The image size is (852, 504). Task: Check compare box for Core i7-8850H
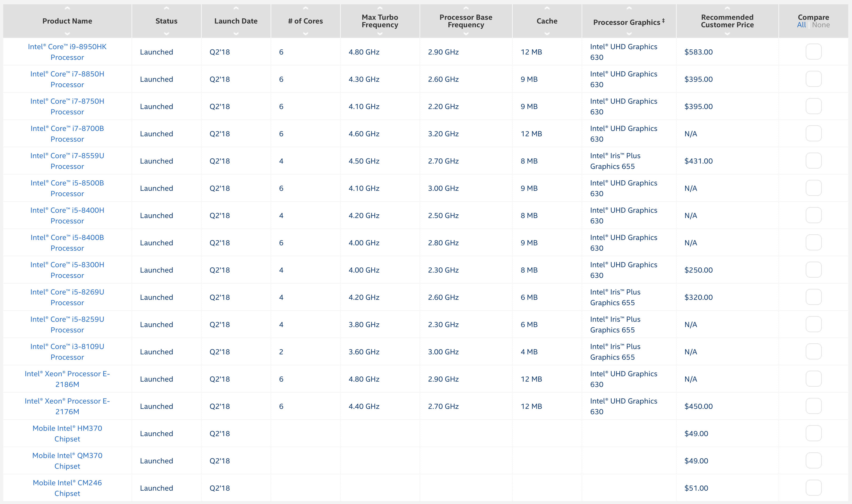point(813,79)
